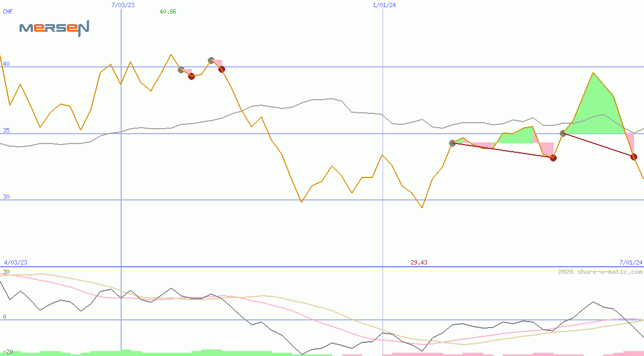
Task: Click the grey buy marker on the 35 line
Action: click(563, 133)
